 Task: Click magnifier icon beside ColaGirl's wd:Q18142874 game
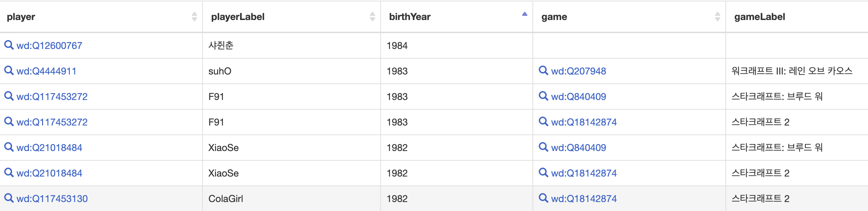click(543, 198)
